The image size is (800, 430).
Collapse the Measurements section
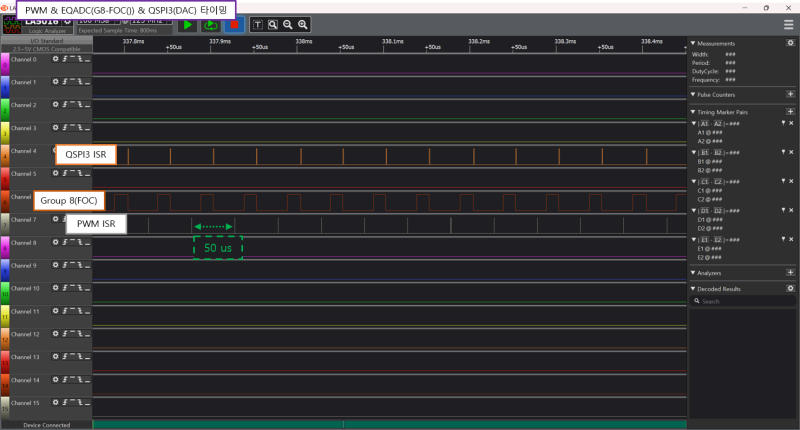pyautogui.click(x=693, y=43)
